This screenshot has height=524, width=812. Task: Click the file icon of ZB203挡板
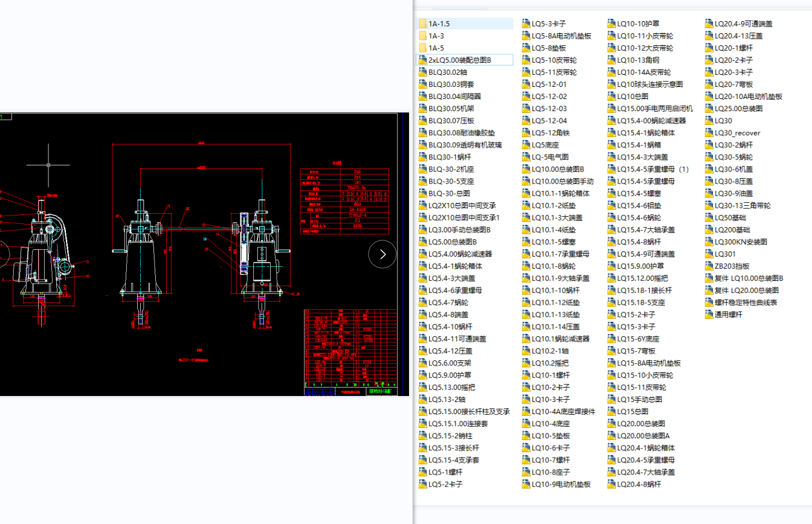710,266
